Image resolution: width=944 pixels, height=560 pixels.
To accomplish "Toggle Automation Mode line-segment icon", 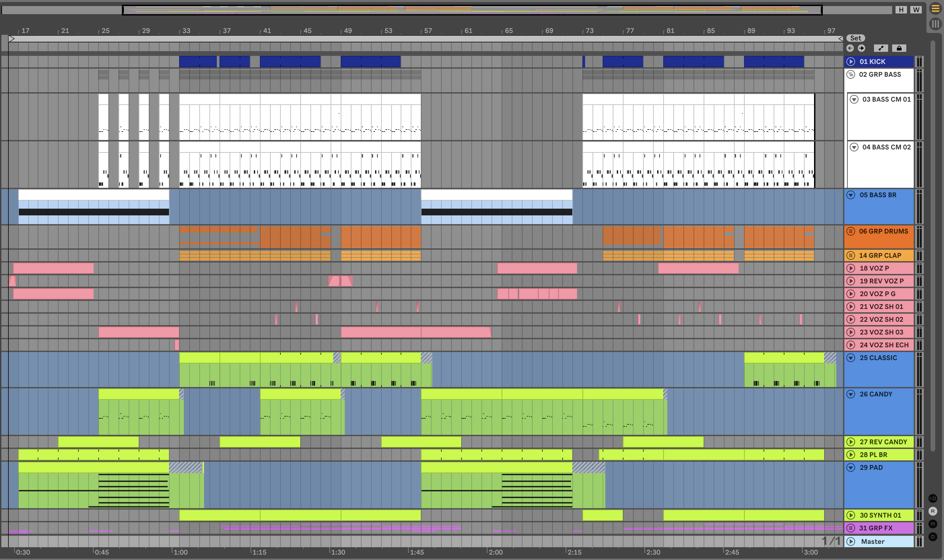I will (881, 48).
